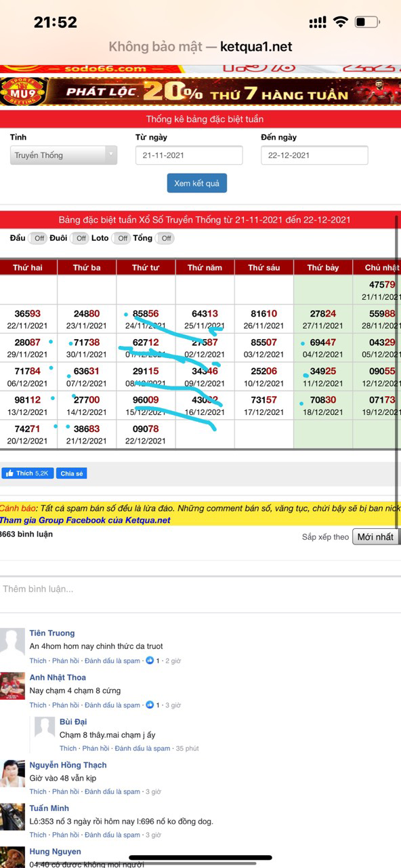The height and width of the screenshot is (868, 401).
Task: Click Phản hồi under Bùi Đại's comment
Action: tap(96, 749)
